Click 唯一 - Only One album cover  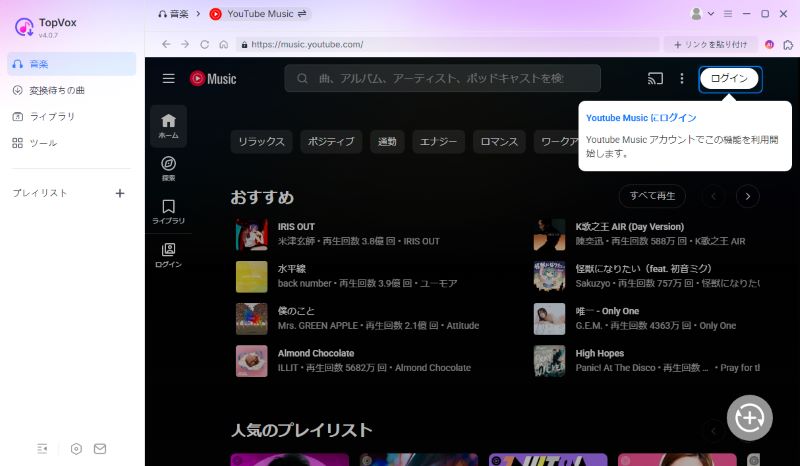point(549,318)
